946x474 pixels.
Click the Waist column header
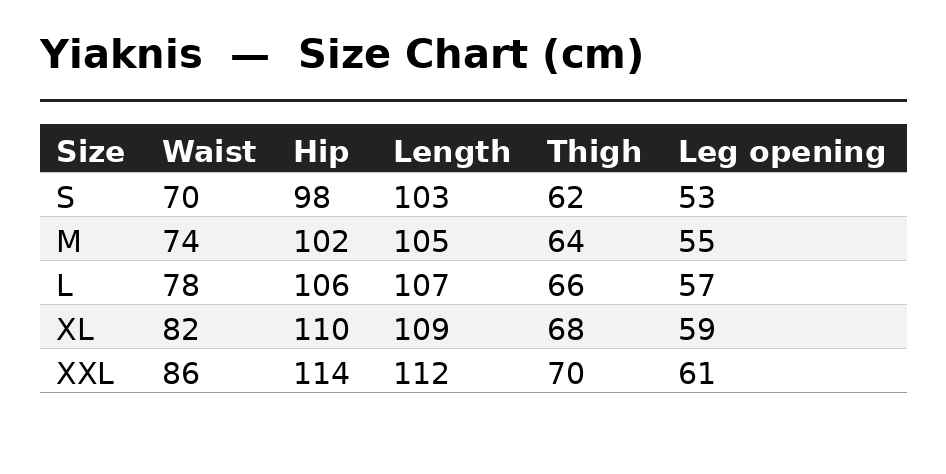click(209, 151)
